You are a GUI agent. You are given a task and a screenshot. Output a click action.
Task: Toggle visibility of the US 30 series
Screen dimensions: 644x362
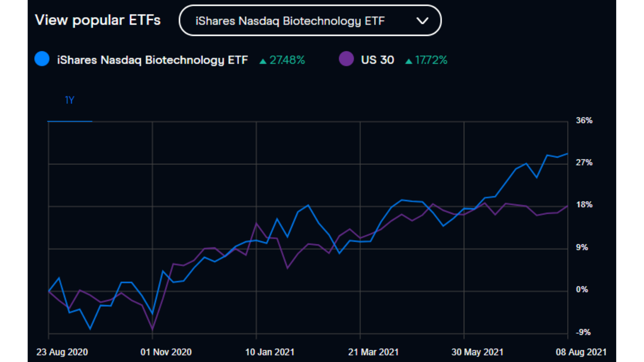[x=346, y=59]
